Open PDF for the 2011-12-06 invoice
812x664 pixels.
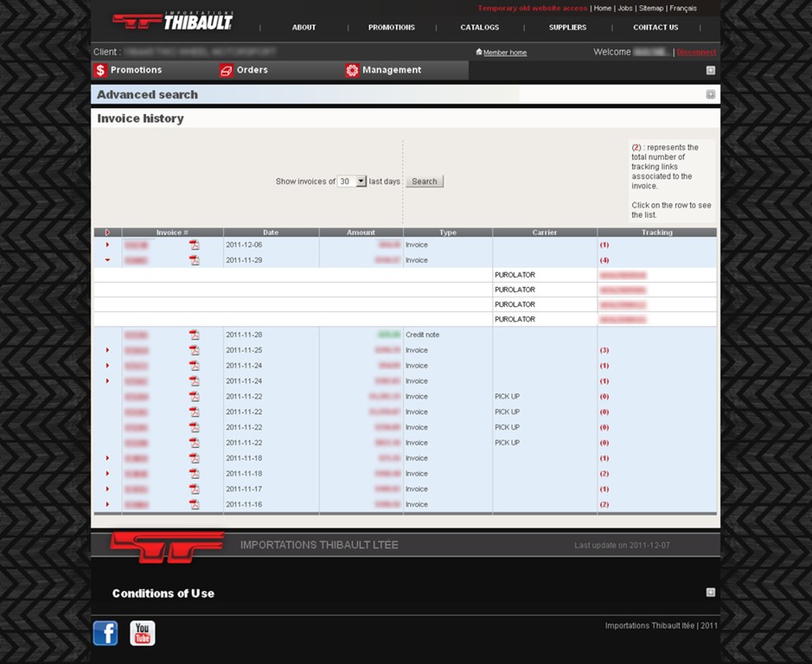pos(195,245)
